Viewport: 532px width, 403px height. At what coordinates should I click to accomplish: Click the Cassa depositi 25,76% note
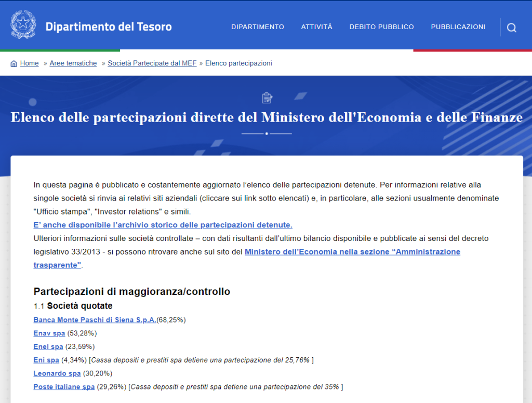tap(201, 360)
